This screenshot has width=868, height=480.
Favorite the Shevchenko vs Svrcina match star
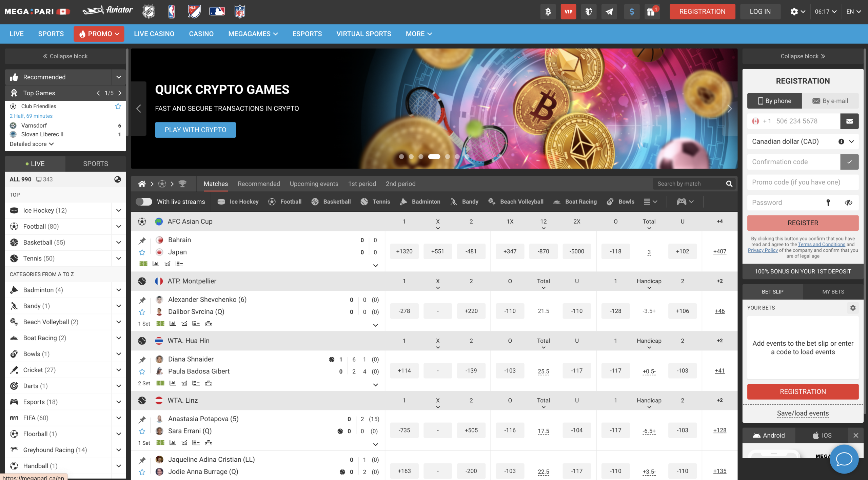coord(142,312)
